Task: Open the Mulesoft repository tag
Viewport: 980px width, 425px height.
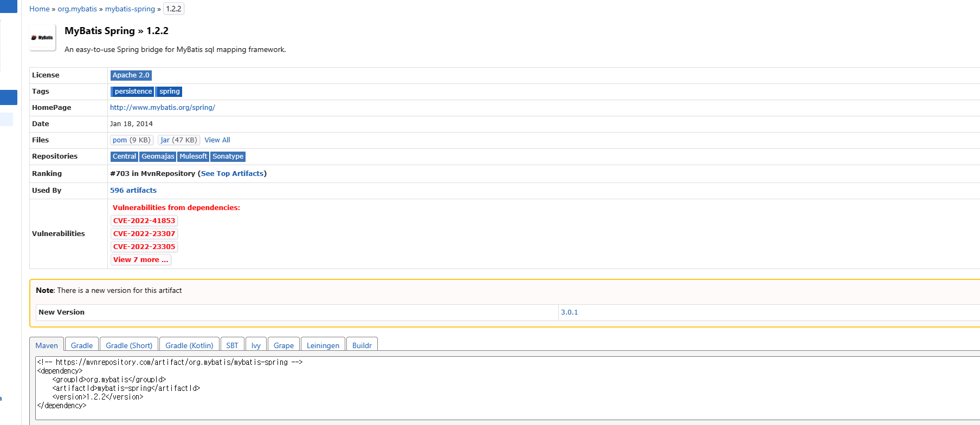Action: (x=193, y=156)
